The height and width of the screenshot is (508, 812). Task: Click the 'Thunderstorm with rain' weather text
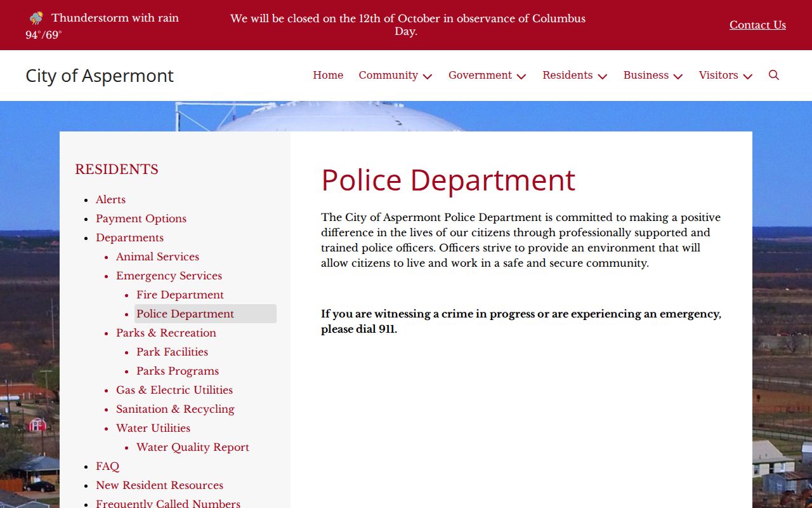(x=115, y=18)
